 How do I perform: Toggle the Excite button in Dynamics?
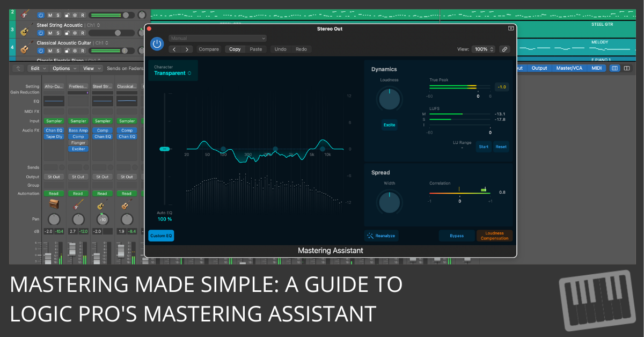pyautogui.click(x=389, y=125)
